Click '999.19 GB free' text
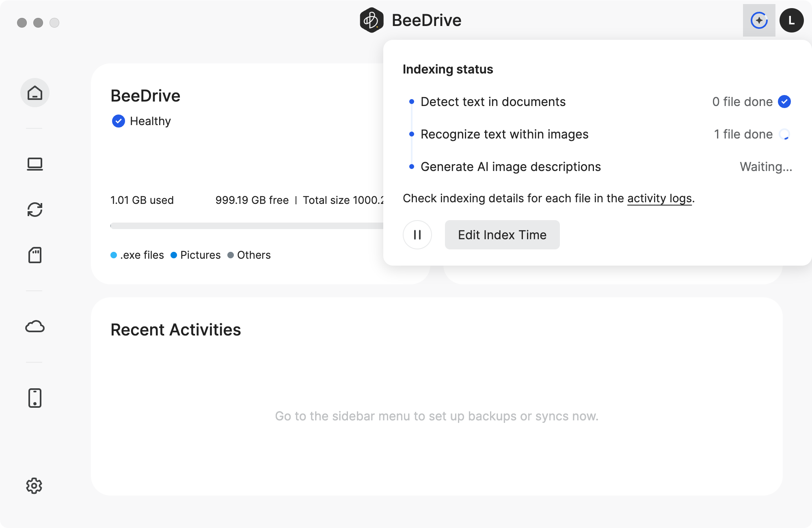812x528 pixels. (x=252, y=200)
